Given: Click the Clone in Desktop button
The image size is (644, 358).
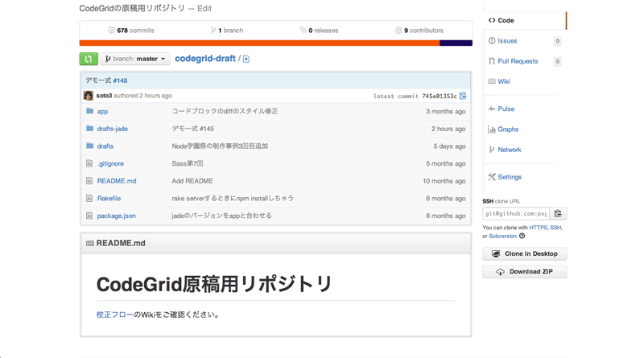Looking at the screenshot, I should [525, 253].
